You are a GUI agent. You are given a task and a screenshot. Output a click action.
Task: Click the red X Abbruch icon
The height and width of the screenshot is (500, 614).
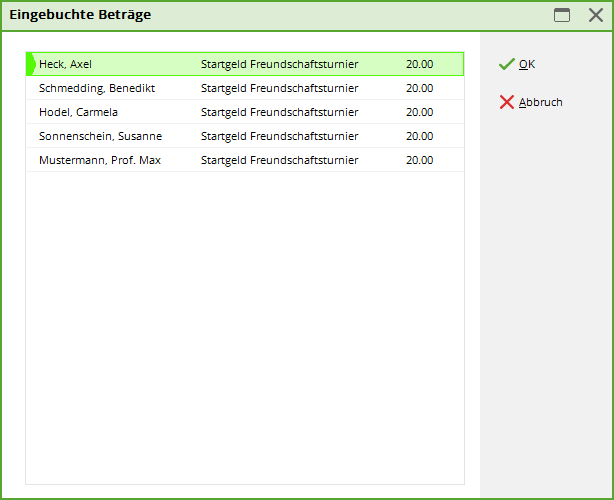click(506, 102)
